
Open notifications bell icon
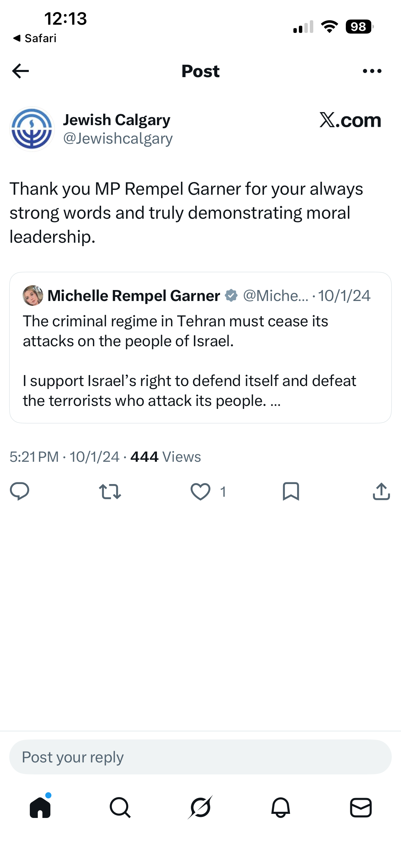point(281,808)
